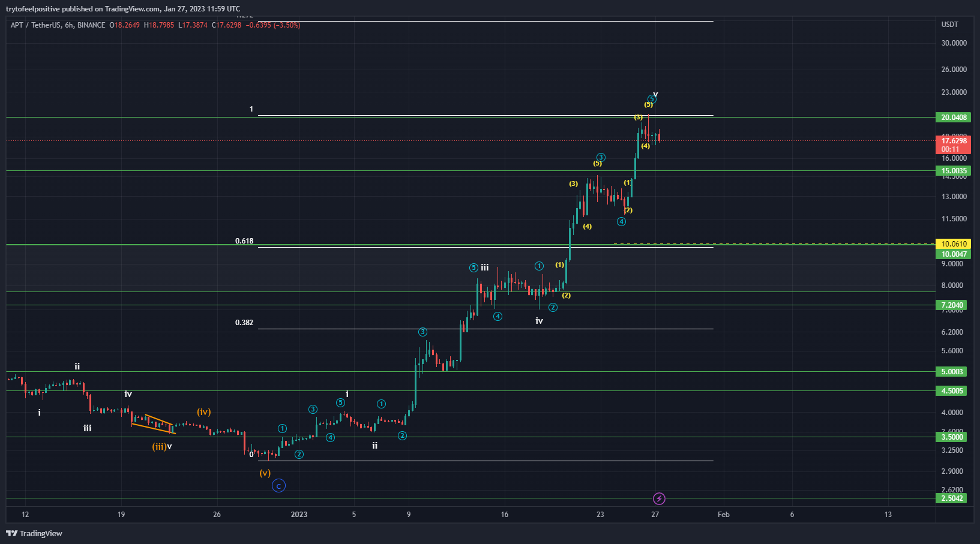Click the Feb date label on time axis
The height and width of the screenshot is (544, 980).
pyautogui.click(x=724, y=515)
